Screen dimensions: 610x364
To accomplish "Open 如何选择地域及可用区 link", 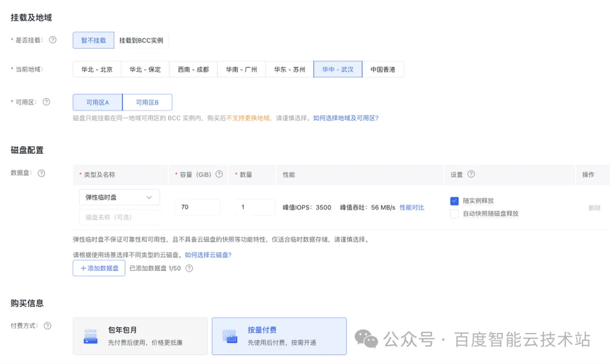I will click(x=345, y=119).
